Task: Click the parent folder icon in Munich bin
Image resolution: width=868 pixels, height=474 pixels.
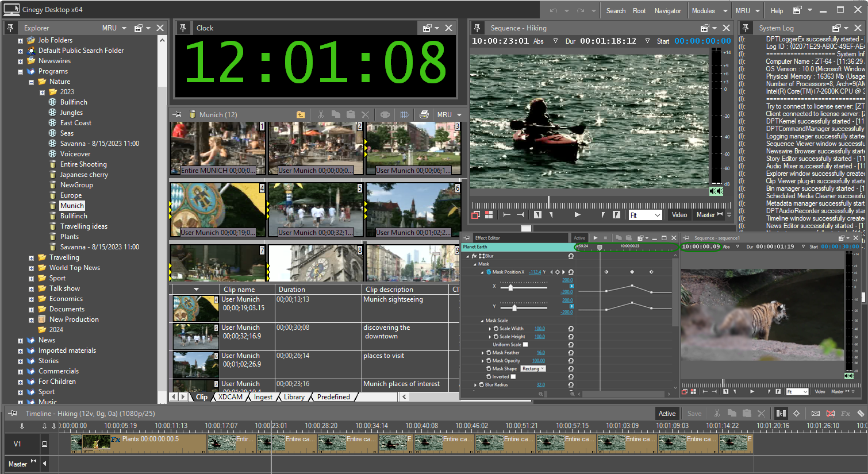Action: [301, 114]
